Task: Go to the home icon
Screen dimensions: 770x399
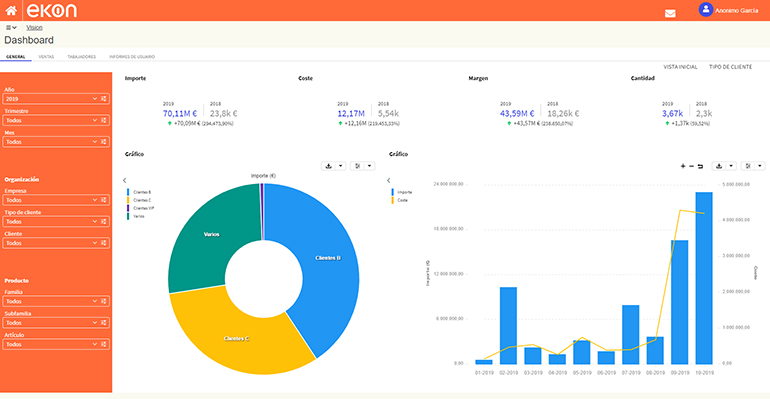Action: tap(11, 10)
